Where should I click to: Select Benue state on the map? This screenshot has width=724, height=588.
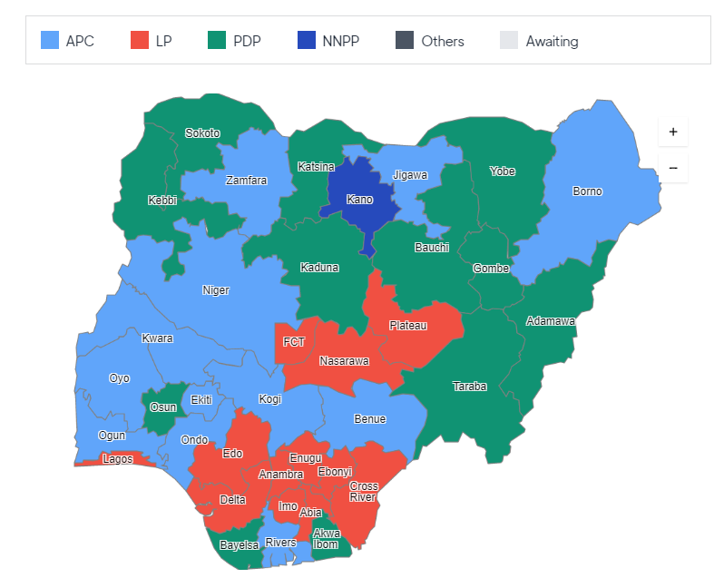(x=370, y=419)
